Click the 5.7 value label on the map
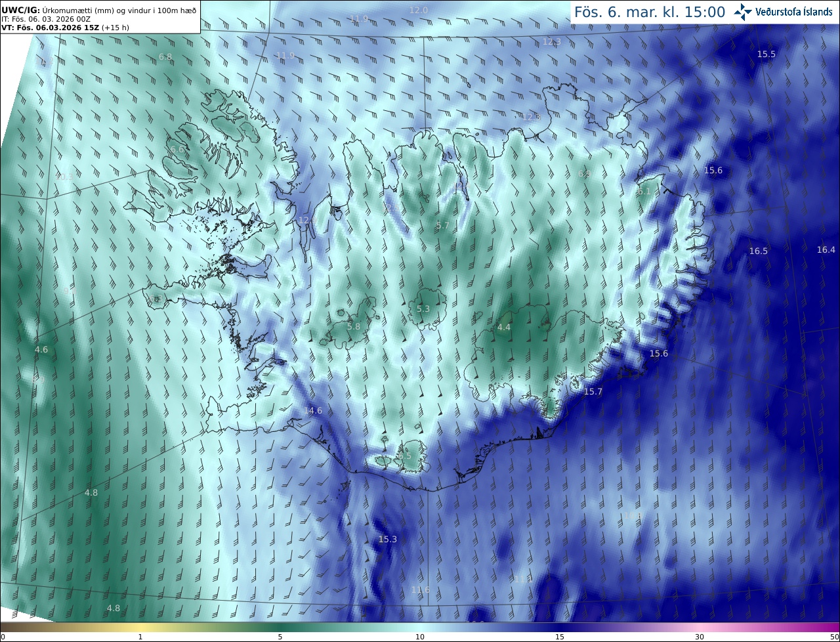Viewport: 840px width, 642px height. point(443,225)
